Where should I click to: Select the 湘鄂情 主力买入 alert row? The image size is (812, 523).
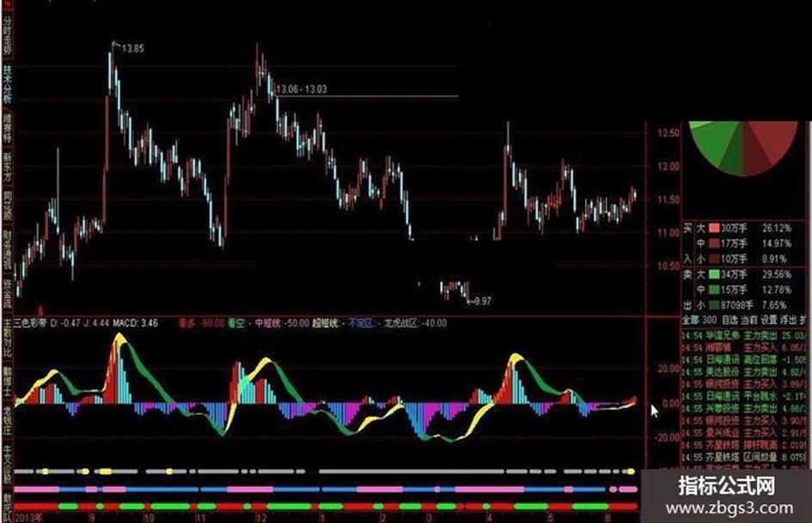tap(744, 348)
